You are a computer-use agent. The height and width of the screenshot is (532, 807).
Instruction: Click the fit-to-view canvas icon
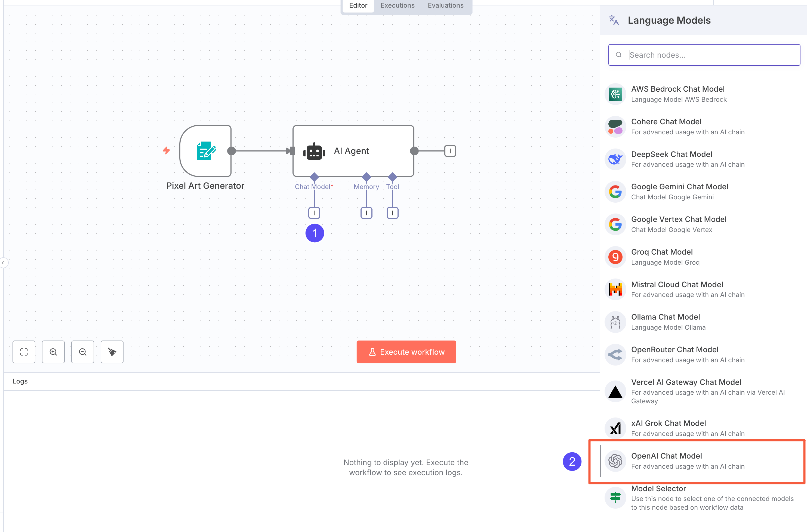coord(24,352)
